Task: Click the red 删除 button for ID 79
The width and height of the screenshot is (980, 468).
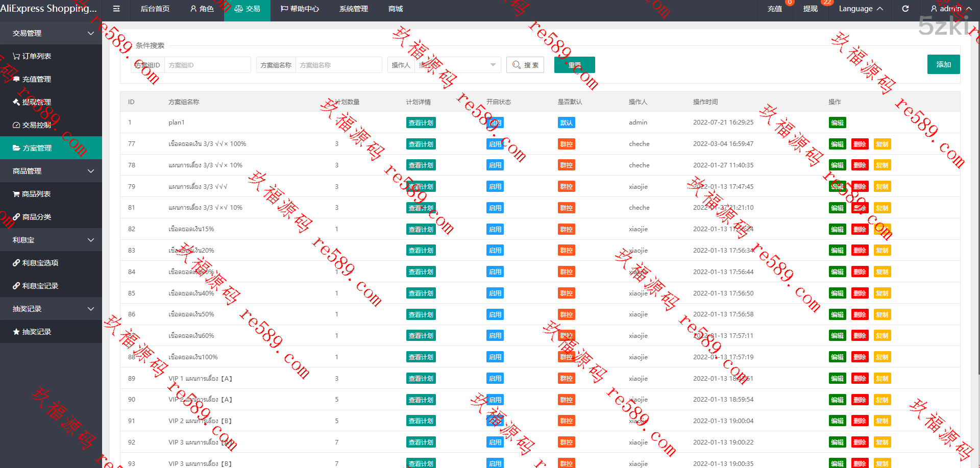Action: 860,187
